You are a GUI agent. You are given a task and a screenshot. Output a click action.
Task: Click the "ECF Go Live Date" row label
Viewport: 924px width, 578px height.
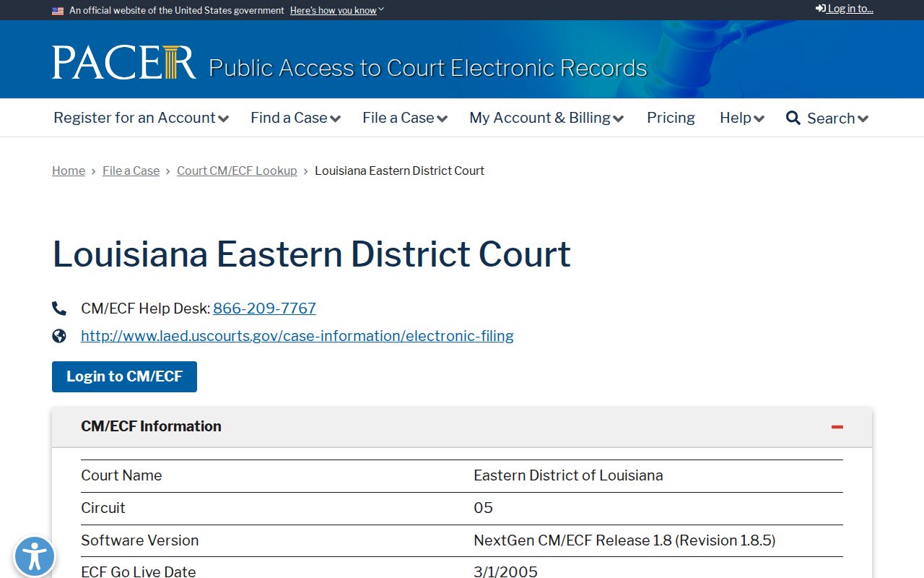[139, 571]
